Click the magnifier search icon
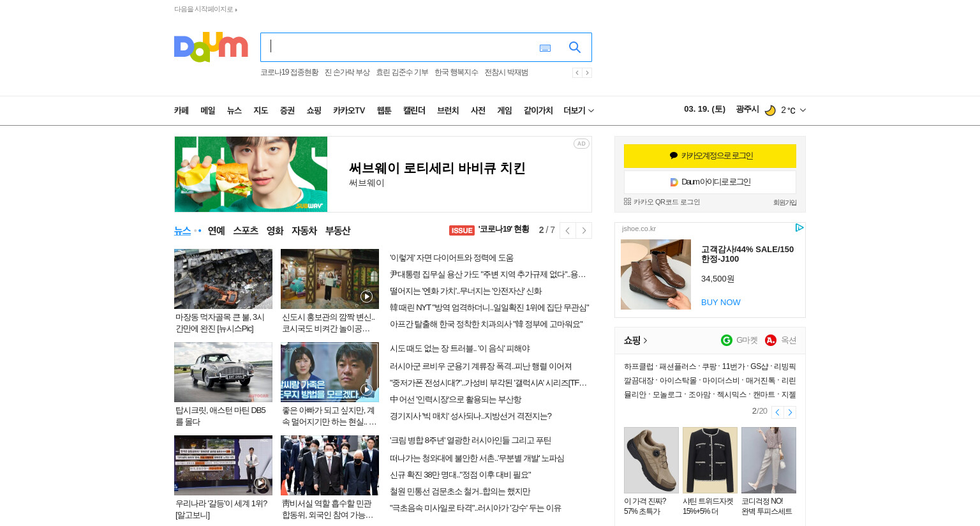This screenshot has width=980, height=526. click(575, 47)
